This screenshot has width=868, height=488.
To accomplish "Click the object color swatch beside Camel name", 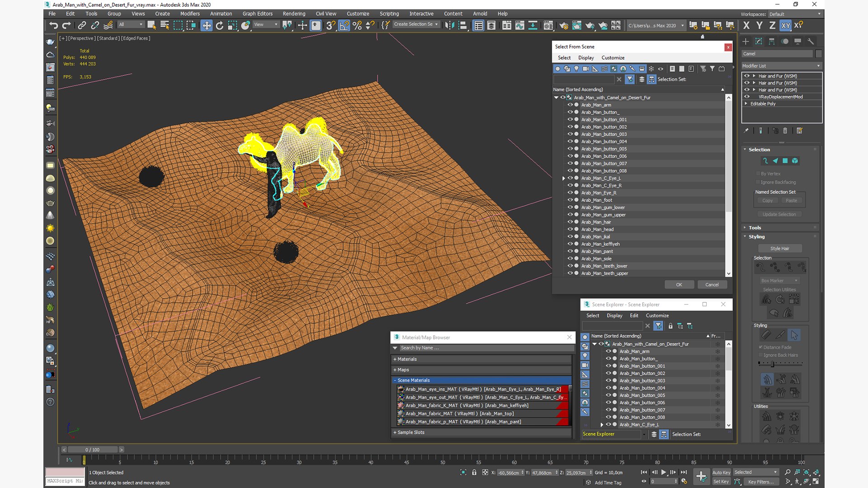I will click(818, 54).
